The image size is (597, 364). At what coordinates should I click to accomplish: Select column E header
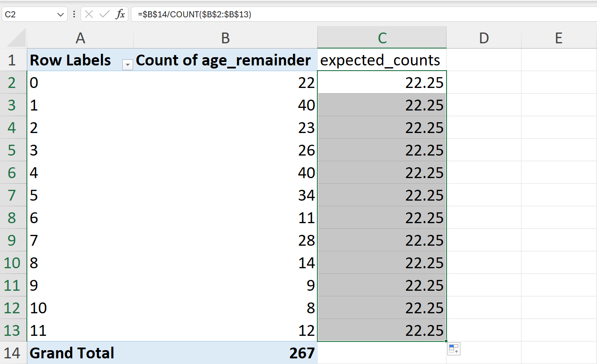[x=559, y=38]
